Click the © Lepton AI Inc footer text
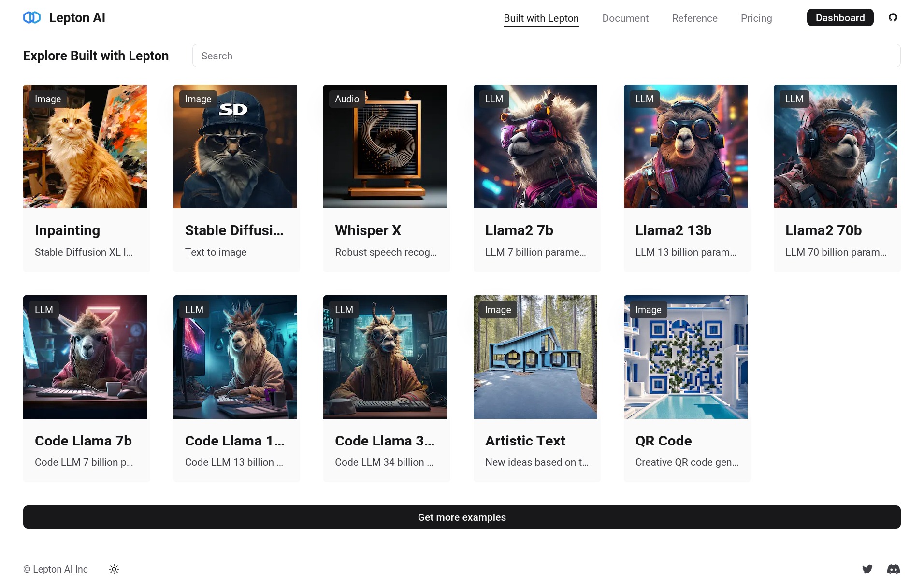Screen dimensions: 924x587 [56, 569]
